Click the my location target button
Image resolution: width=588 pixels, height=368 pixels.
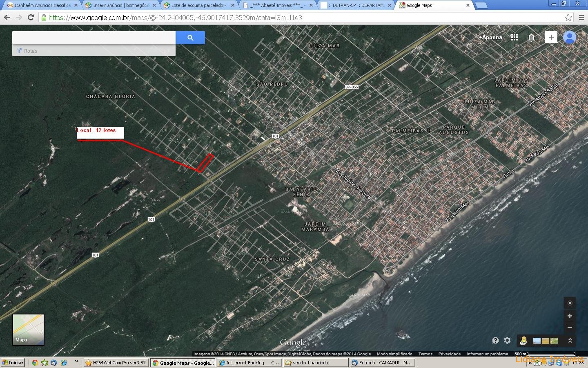570,303
